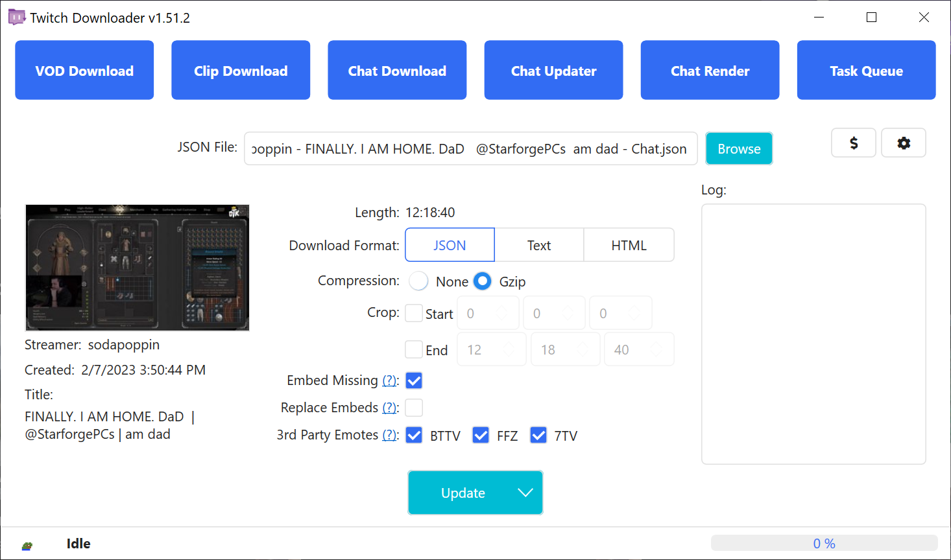
Task: Open the donate dollar sign button
Action: [854, 143]
